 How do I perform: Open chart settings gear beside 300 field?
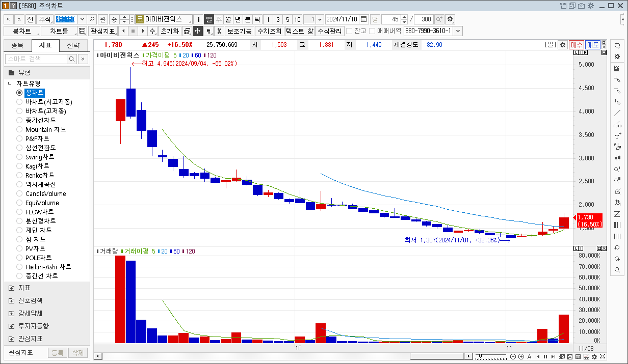click(x=450, y=19)
